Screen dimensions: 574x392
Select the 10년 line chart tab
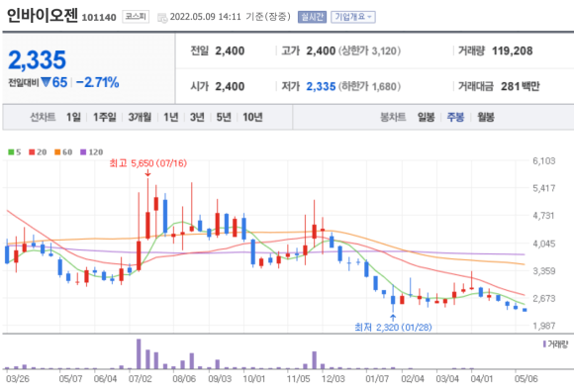(252, 117)
